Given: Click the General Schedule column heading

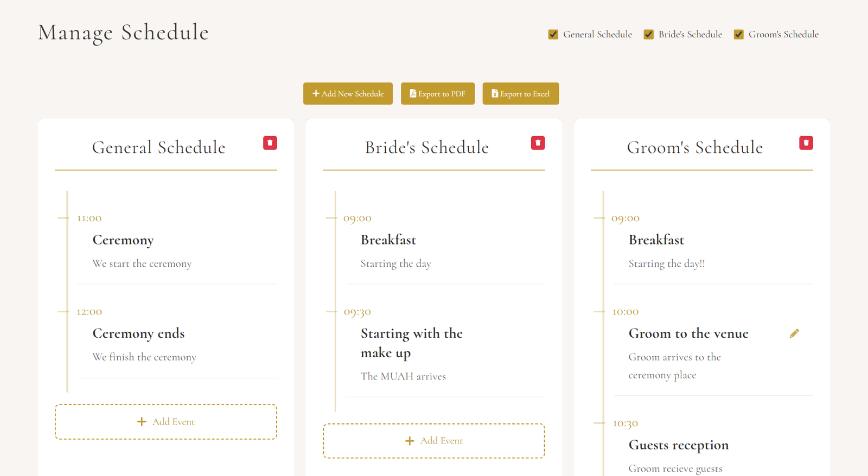Looking at the screenshot, I should click(159, 147).
